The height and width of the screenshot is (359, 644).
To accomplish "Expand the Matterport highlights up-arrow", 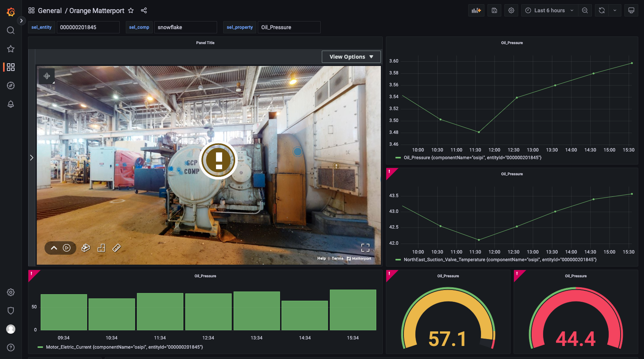I will point(54,248).
